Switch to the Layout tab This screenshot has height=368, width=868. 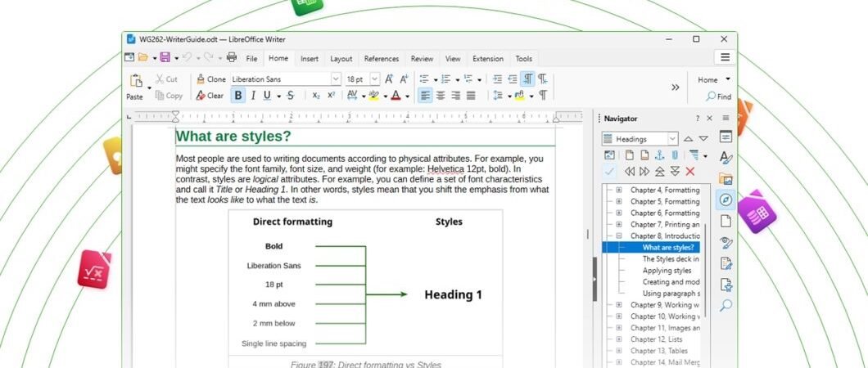tap(341, 59)
